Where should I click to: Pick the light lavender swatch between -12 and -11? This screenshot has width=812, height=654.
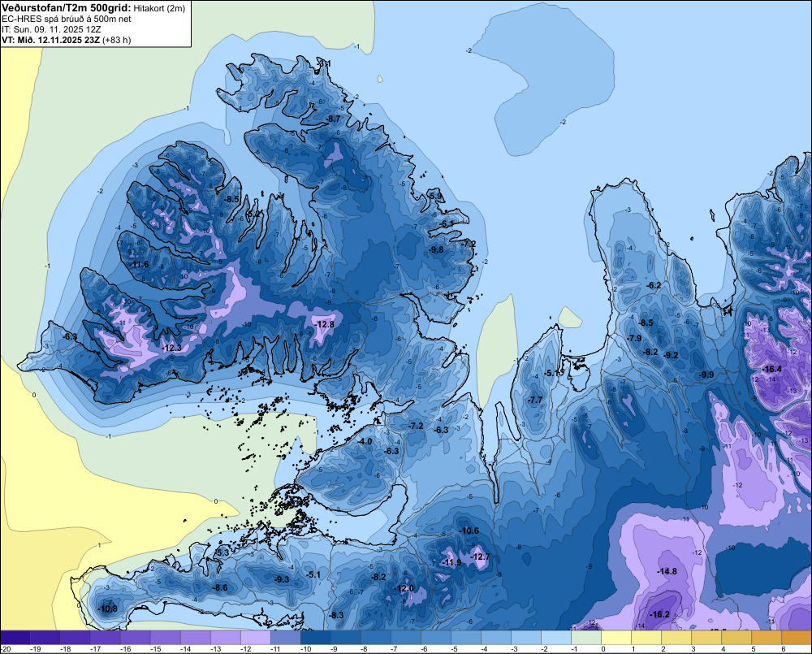pyautogui.click(x=256, y=638)
